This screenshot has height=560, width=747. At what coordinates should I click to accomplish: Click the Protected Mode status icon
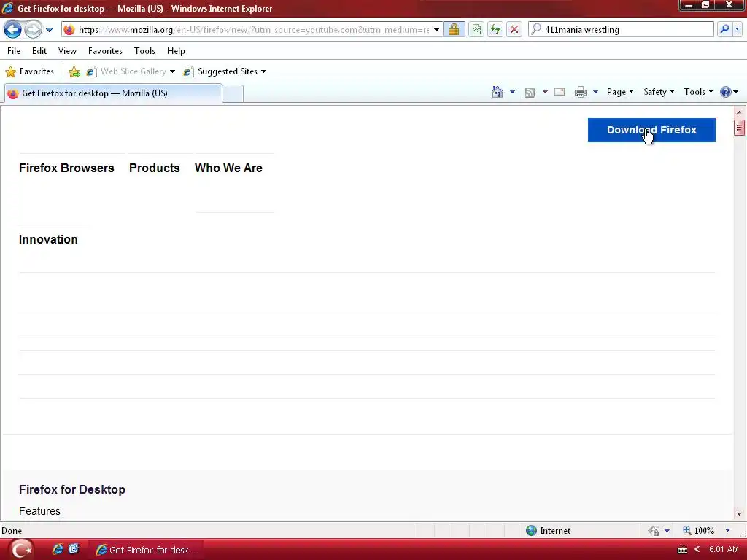tap(654, 531)
